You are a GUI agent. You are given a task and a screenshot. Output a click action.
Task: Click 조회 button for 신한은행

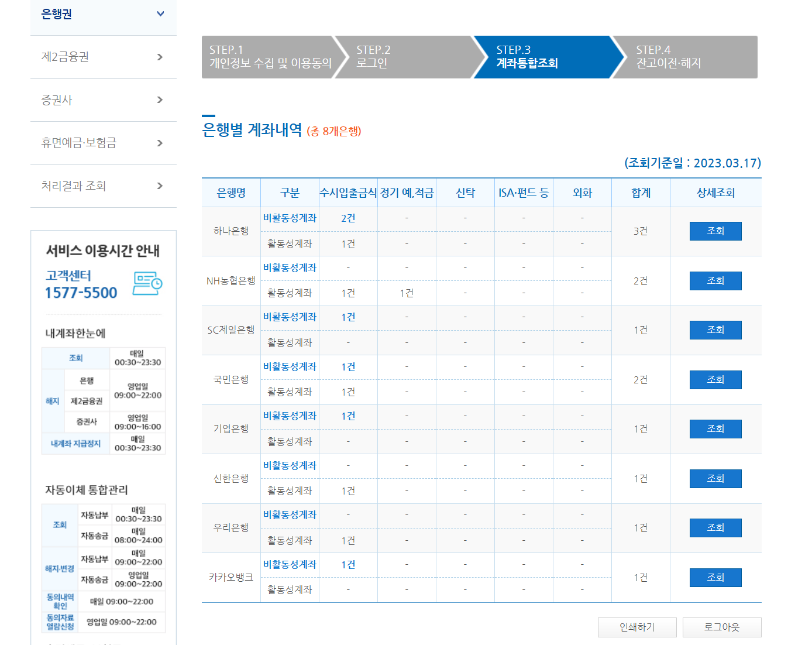pyautogui.click(x=715, y=479)
